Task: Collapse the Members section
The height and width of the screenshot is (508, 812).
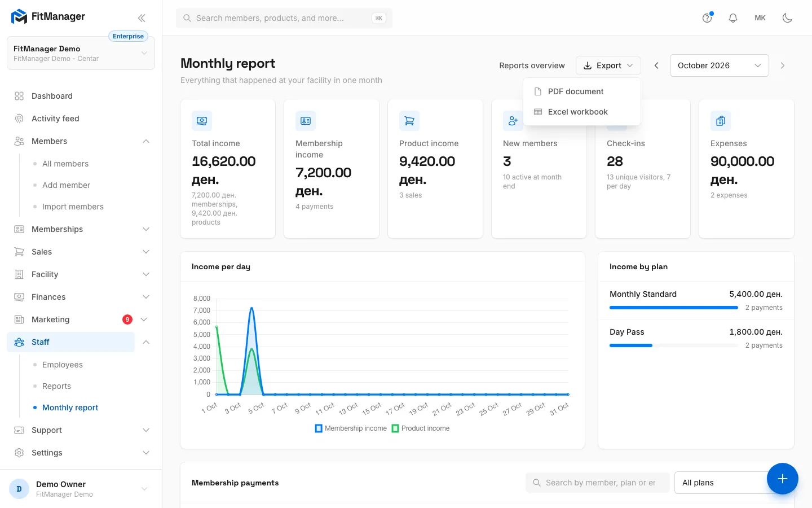Action: click(x=146, y=141)
